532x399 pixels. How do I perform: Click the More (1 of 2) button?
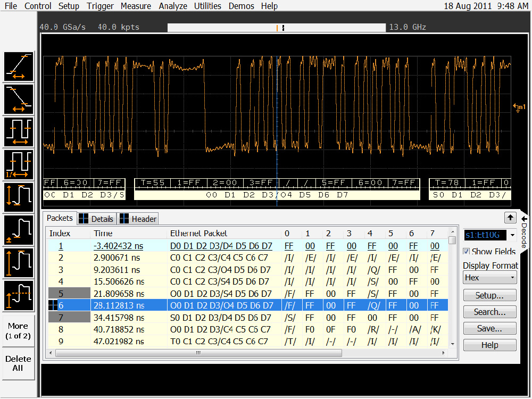18,331
